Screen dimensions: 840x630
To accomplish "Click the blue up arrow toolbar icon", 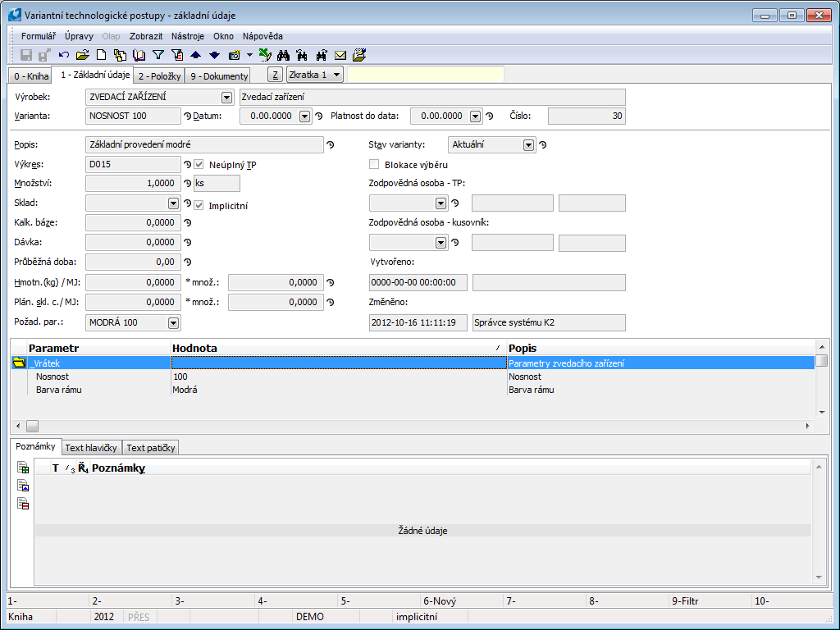I will point(195,55).
